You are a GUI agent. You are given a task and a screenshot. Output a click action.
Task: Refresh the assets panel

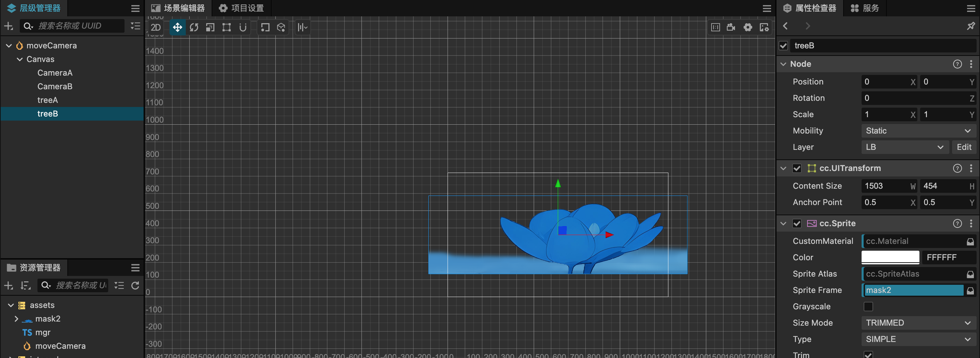coord(135,286)
